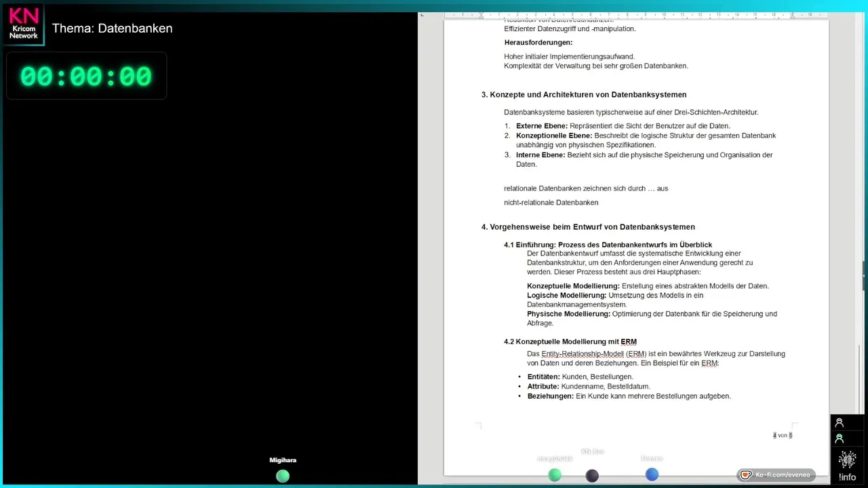Click the line 'Effizienter Datenzugriff und -manipulation.'

click(x=570, y=29)
